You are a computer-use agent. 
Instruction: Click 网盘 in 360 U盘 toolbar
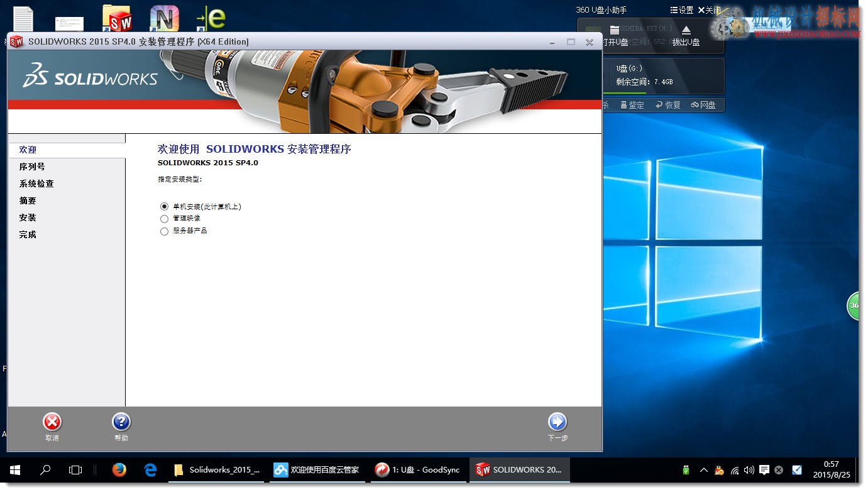click(x=703, y=105)
